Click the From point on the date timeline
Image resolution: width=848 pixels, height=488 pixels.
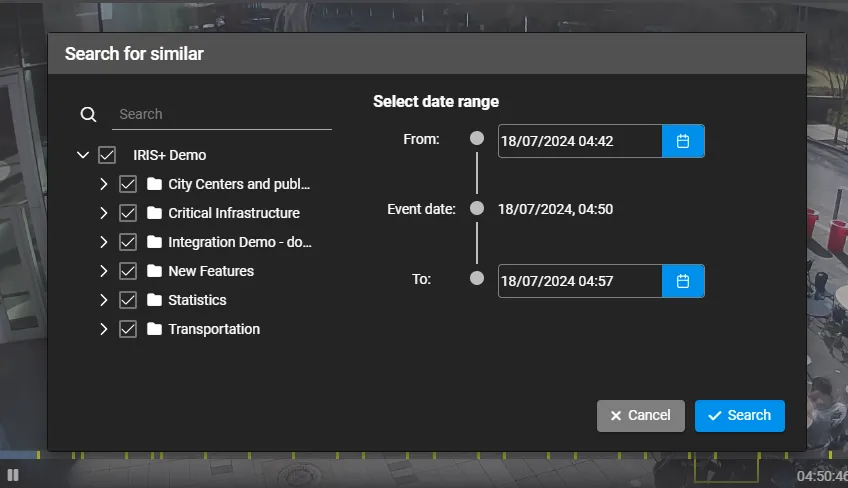click(x=477, y=139)
